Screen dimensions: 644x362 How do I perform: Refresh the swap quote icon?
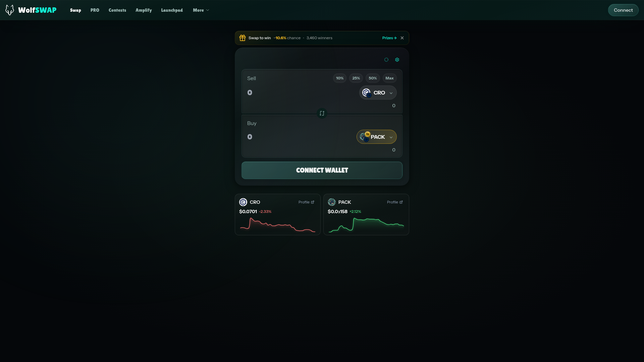386,60
